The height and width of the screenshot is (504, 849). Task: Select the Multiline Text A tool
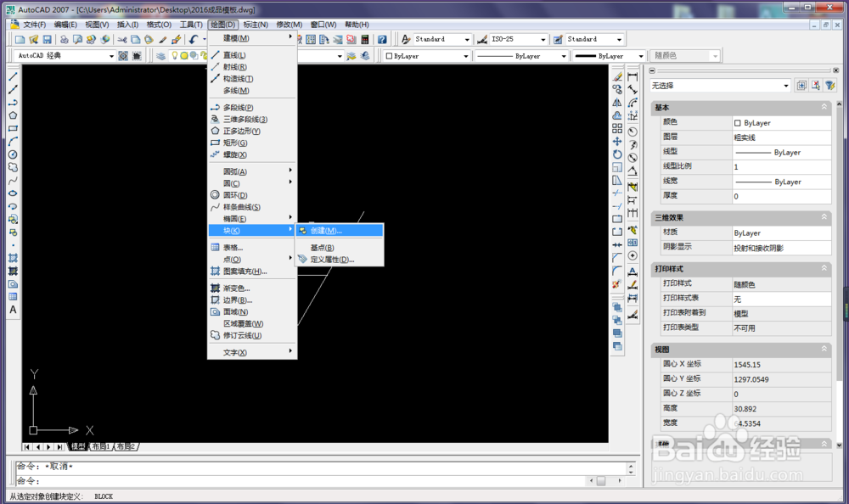[13, 310]
